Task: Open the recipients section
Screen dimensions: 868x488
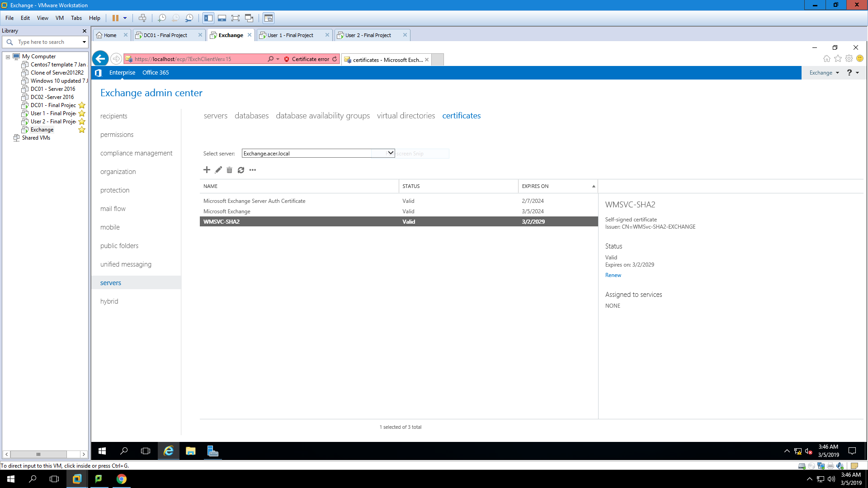Action: [x=114, y=116]
